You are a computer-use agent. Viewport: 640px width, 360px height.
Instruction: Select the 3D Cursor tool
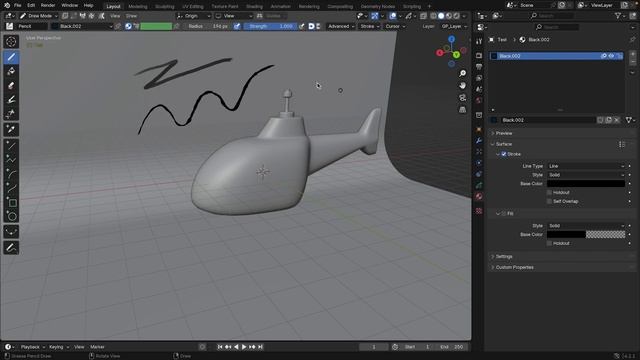tap(11, 42)
